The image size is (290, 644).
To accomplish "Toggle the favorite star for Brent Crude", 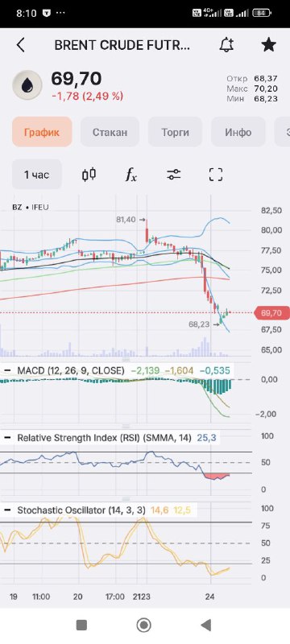I will pyautogui.click(x=268, y=45).
